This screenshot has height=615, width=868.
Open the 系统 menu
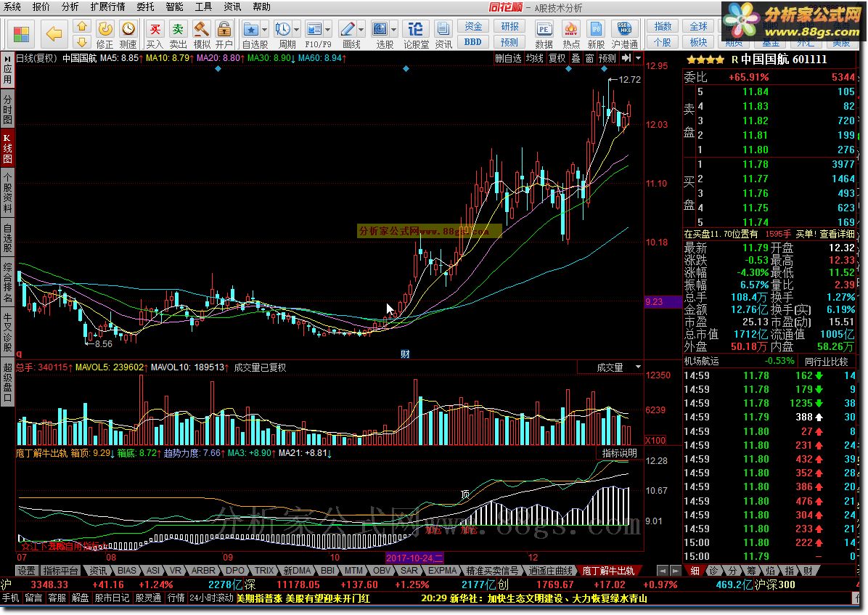[x=12, y=7]
